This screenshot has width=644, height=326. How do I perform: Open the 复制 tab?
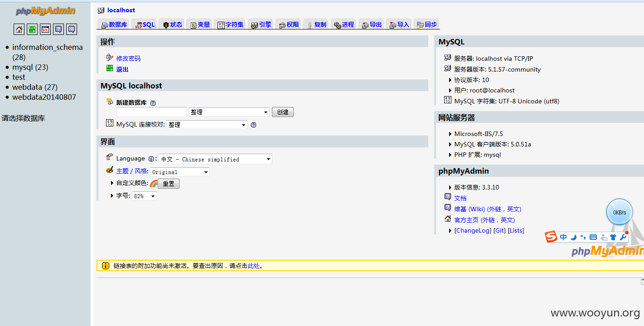316,24
